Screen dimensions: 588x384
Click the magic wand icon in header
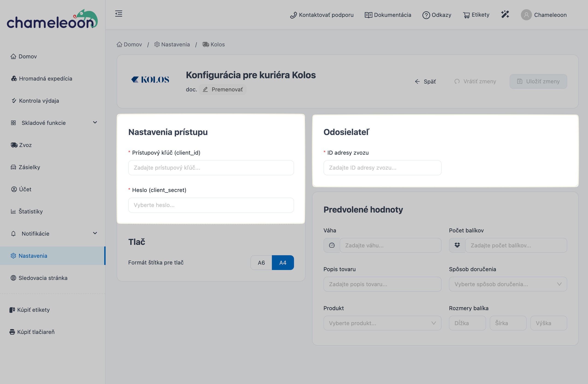pos(505,14)
